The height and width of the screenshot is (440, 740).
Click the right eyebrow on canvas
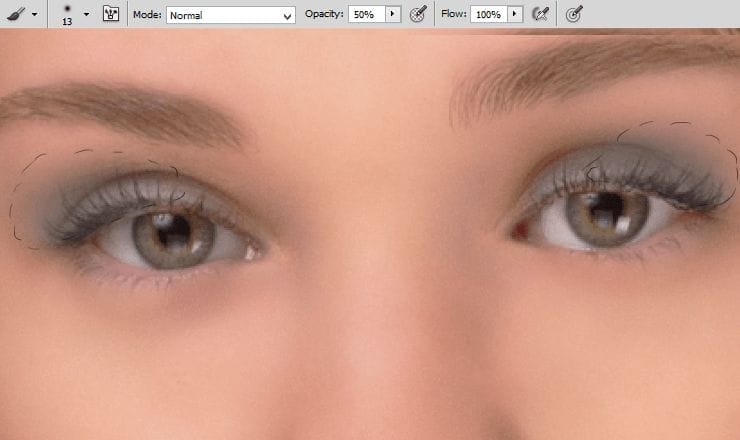pyautogui.click(x=590, y=72)
